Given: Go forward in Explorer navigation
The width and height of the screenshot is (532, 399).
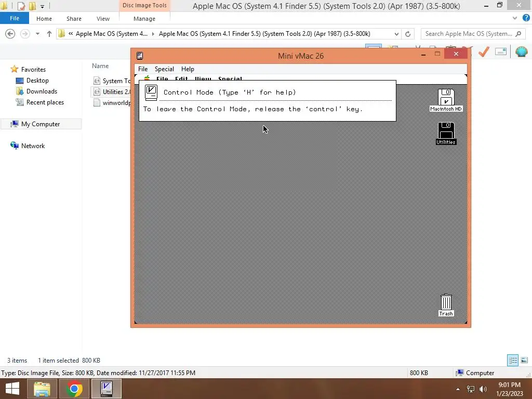Looking at the screenshot, I should [x=25, y=34].
